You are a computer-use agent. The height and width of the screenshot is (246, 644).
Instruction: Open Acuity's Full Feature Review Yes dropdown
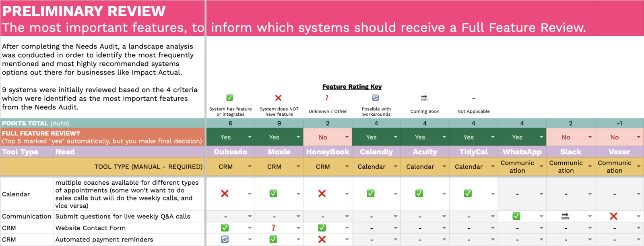click(x=444, y=137)
